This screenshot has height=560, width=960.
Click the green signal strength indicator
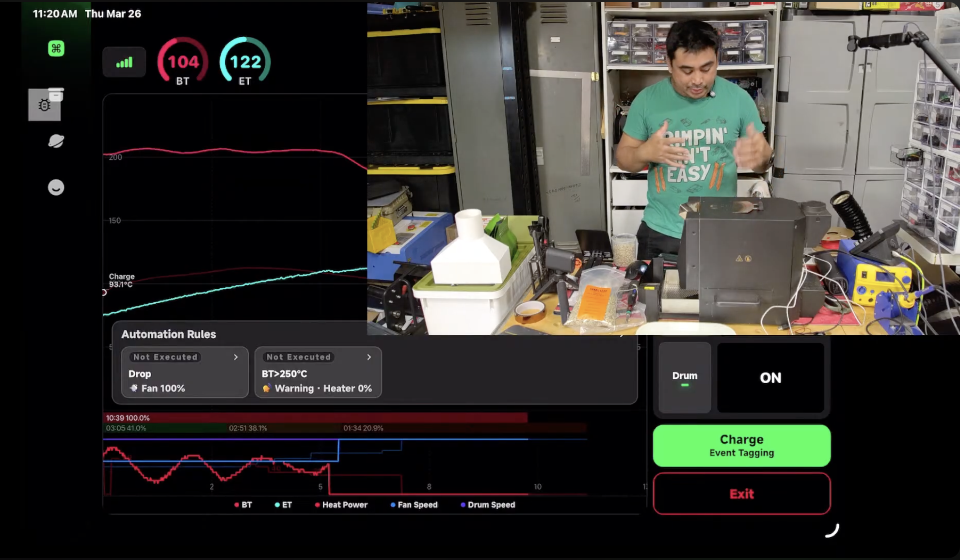[x=124, y=62]
